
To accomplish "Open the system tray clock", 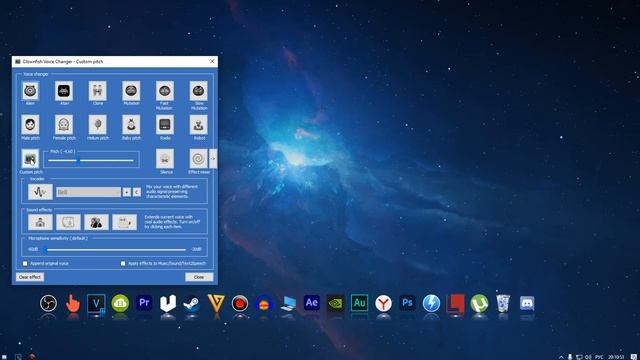I will point(616,357).
